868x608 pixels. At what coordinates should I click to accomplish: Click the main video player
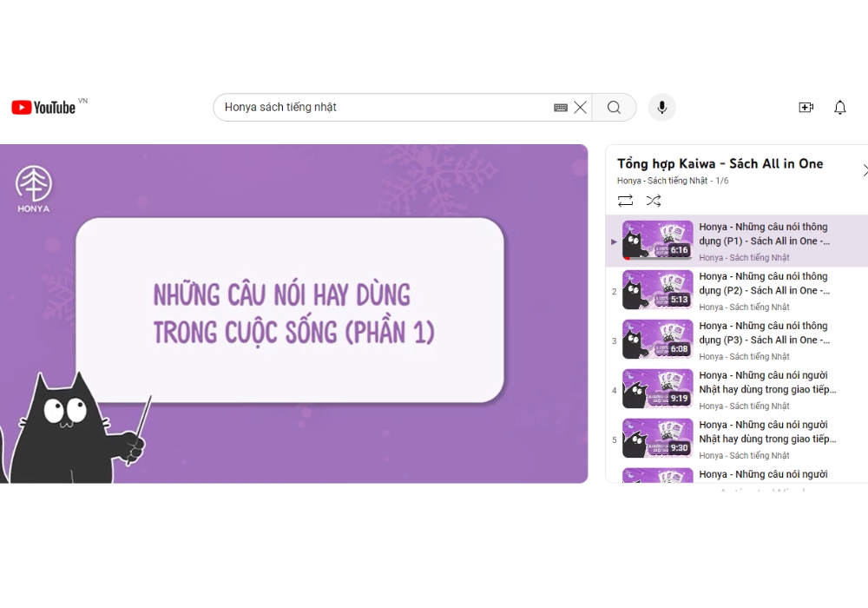pyautogui.click(x=293, y=314)
